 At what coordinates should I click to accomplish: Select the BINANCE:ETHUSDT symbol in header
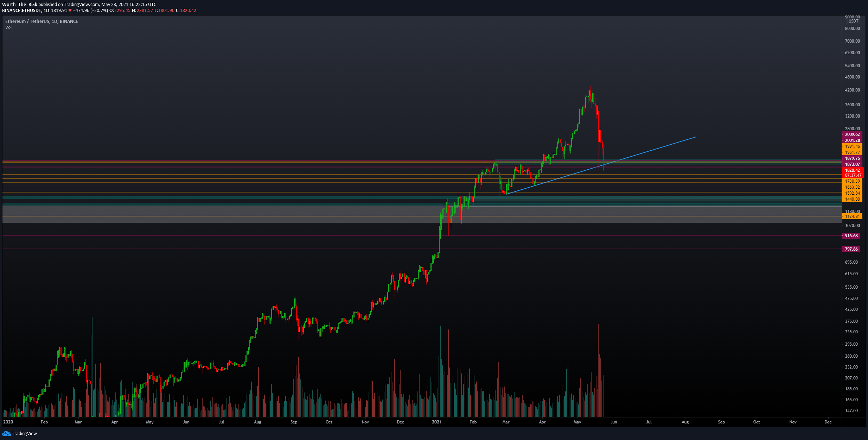[22, 11]
